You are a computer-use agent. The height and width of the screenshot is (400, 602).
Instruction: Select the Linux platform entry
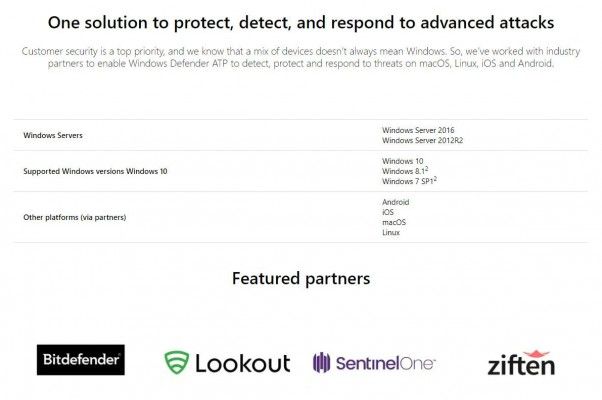point(391,232)
